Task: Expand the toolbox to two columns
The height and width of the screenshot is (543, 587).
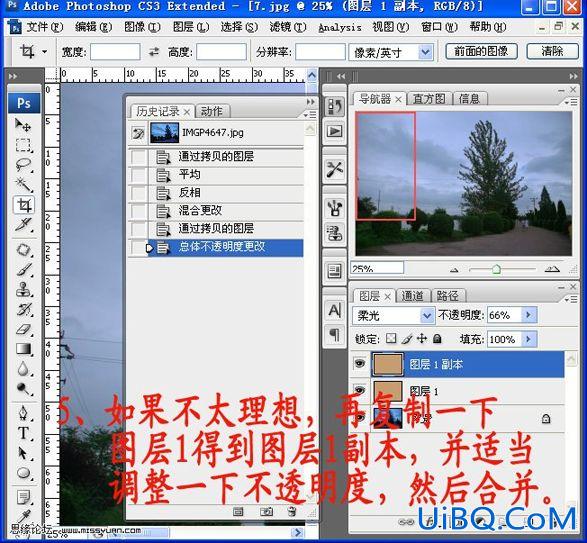Action: (x=13, y=76)
